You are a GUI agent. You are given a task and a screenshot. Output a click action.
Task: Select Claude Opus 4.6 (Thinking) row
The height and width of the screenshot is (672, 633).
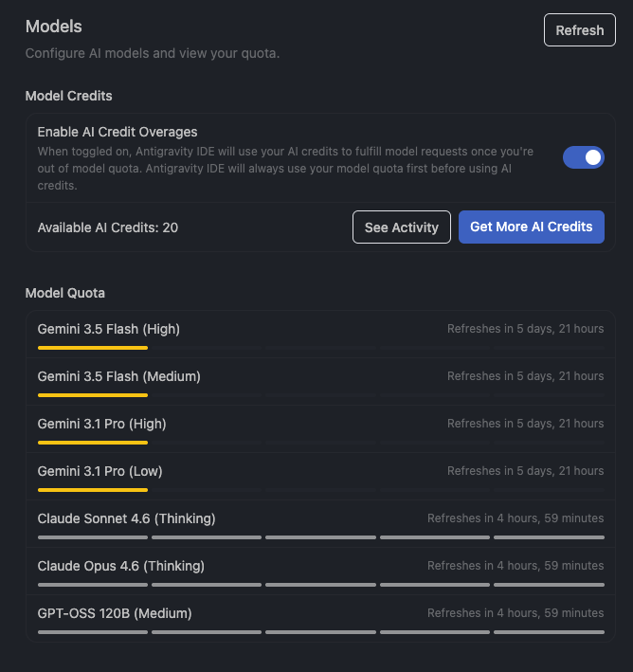[x=320, y=572]
